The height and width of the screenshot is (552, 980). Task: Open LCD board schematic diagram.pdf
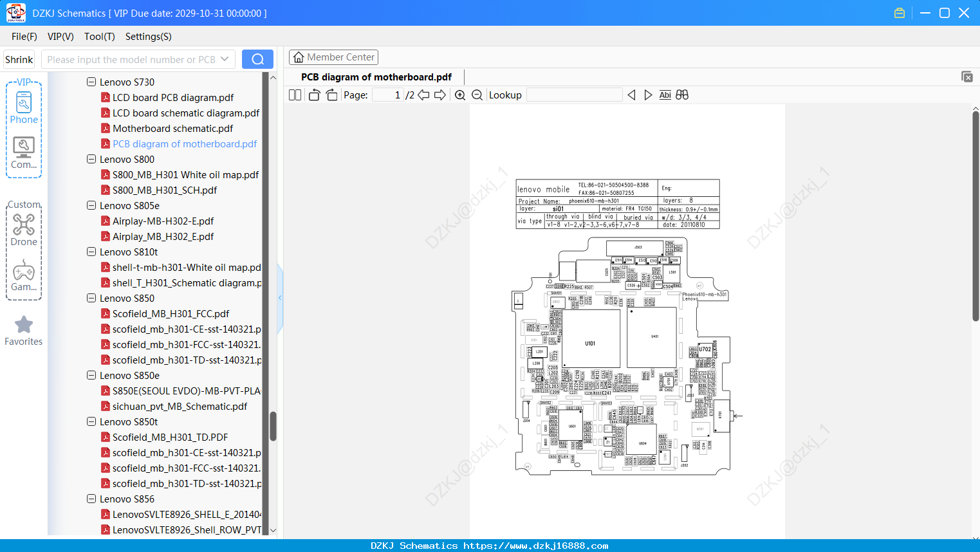(x=186, y=113)
